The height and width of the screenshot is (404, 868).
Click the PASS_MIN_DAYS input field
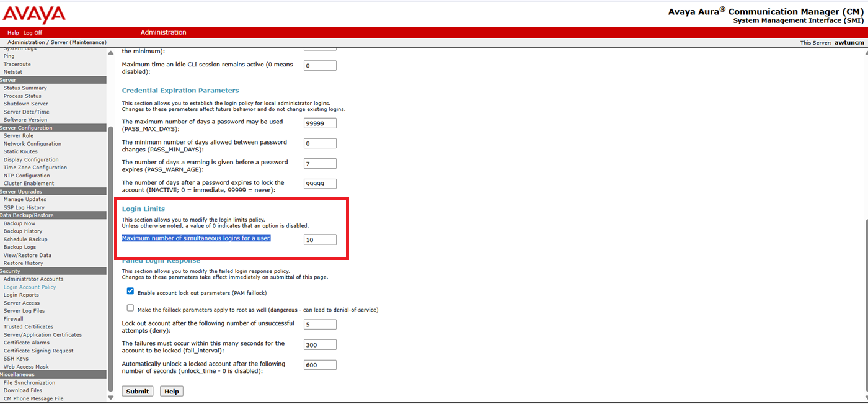(x=320, y=143)
